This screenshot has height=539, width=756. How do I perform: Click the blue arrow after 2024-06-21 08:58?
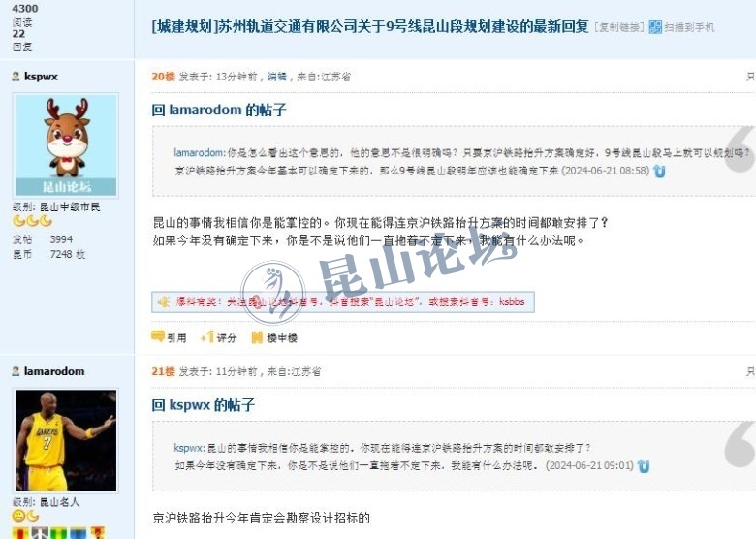[659, 171]
